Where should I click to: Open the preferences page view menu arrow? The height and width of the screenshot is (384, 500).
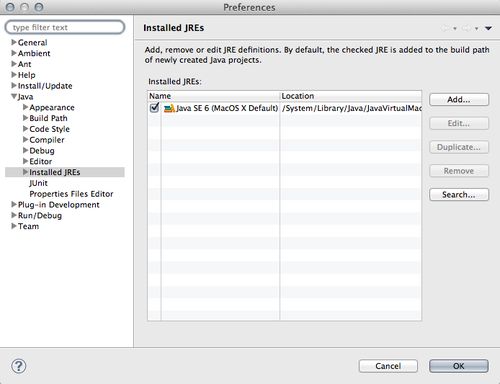[x=488, y=28]
